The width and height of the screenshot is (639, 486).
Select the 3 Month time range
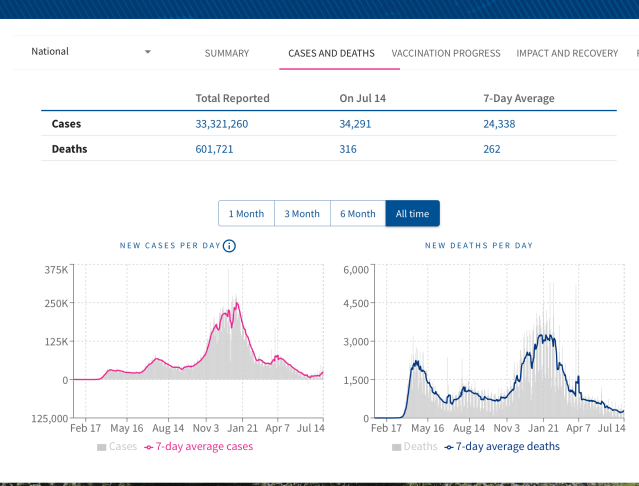coord(302,214)
